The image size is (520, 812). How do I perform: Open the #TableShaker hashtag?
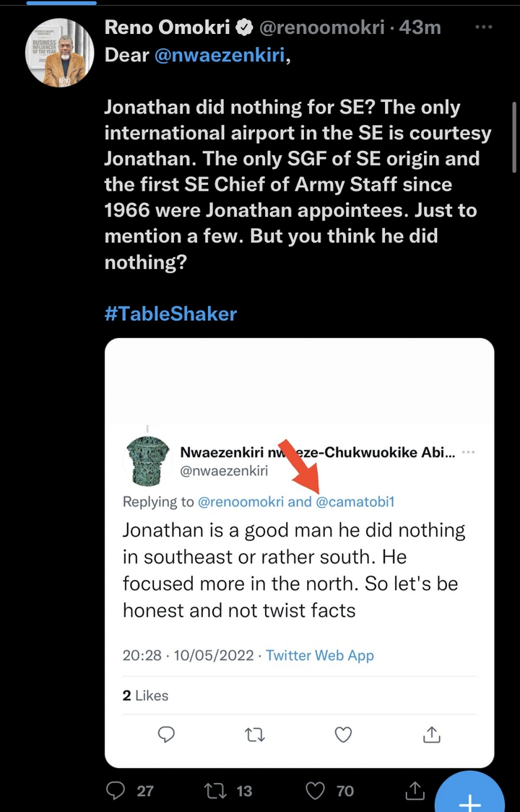coord(170,314)
